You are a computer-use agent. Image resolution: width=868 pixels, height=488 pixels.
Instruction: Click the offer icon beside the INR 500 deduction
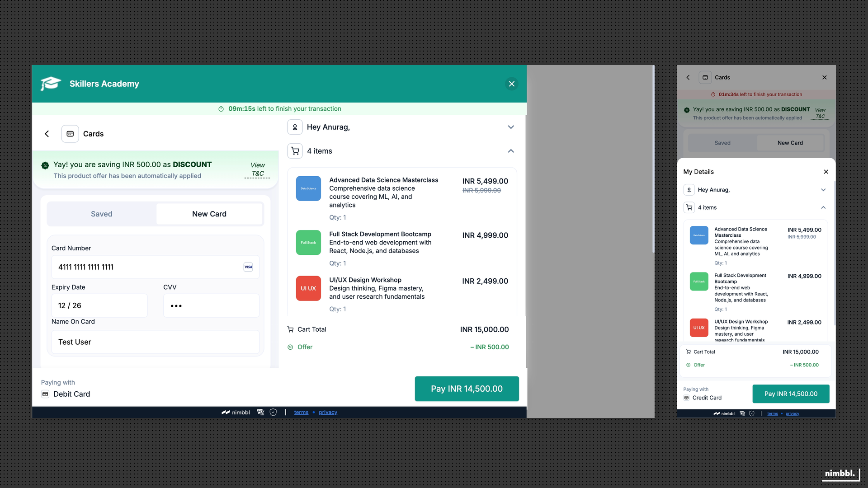pos(290,347)
